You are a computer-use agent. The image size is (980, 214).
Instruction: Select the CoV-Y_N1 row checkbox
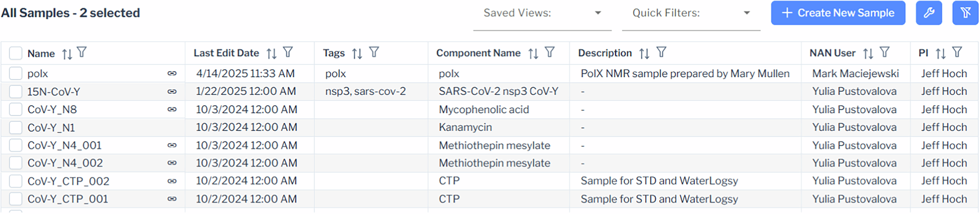point(15,127)
